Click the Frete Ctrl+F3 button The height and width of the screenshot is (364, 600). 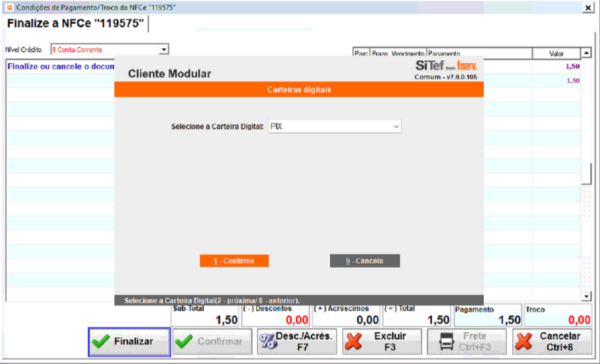[466, 342]
